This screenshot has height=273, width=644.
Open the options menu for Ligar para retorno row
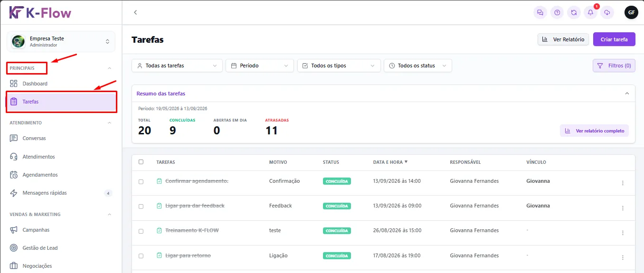pyautogui.click(x=623, y=257)
